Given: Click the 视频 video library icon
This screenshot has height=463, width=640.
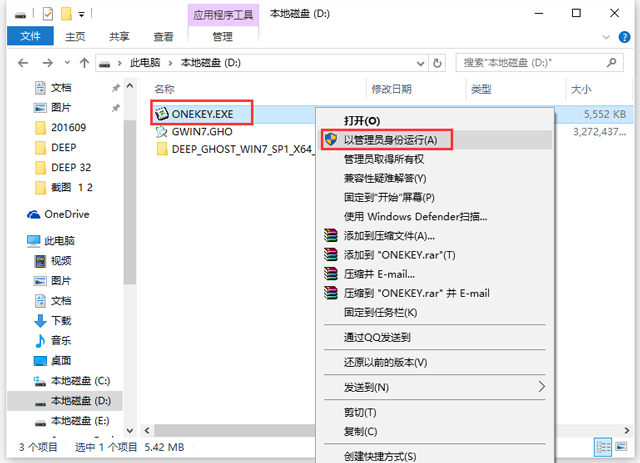Looking at the screenshot, I should tap(40, 261).
